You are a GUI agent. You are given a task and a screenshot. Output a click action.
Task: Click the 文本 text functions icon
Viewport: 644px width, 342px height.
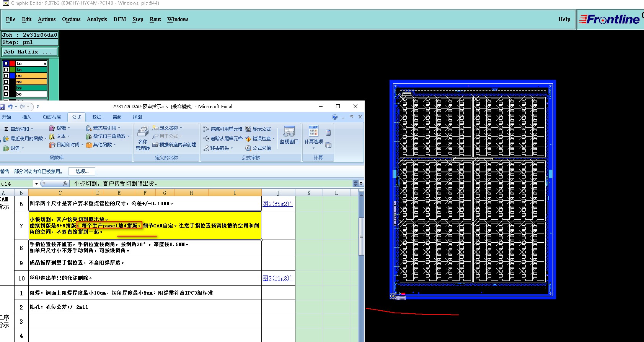(52, 136)
